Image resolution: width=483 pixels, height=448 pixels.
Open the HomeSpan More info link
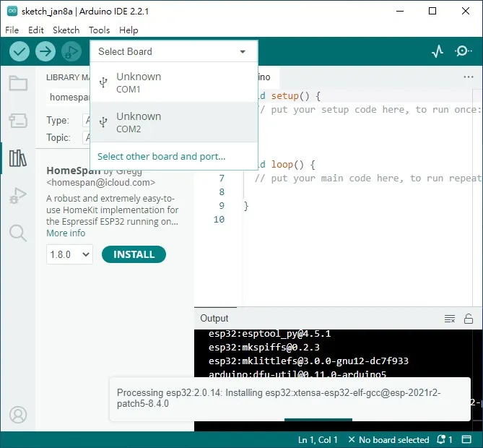[66, 233]
